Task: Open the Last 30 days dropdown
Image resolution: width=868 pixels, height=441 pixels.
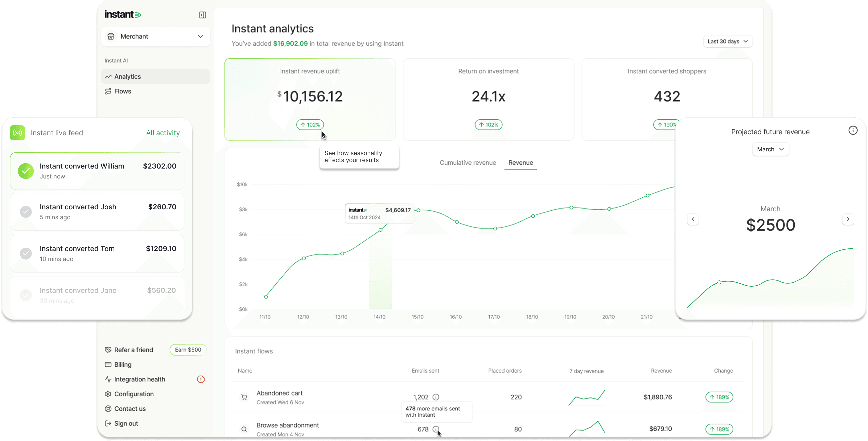Action: tap(728, 42)
